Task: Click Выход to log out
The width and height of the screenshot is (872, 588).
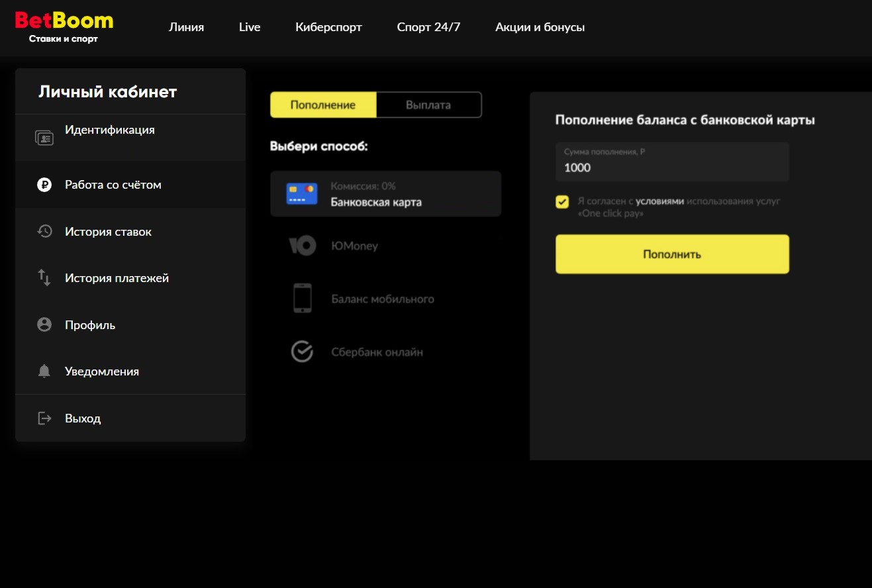Action: [130, 418]
